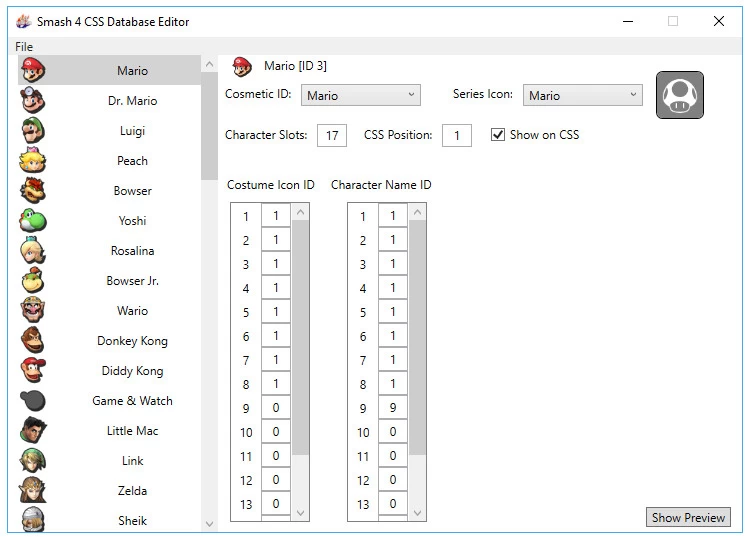Select the "Little Mac" list entry text
Viewport: 750px width, 540px height.
[x=132, y=431]
